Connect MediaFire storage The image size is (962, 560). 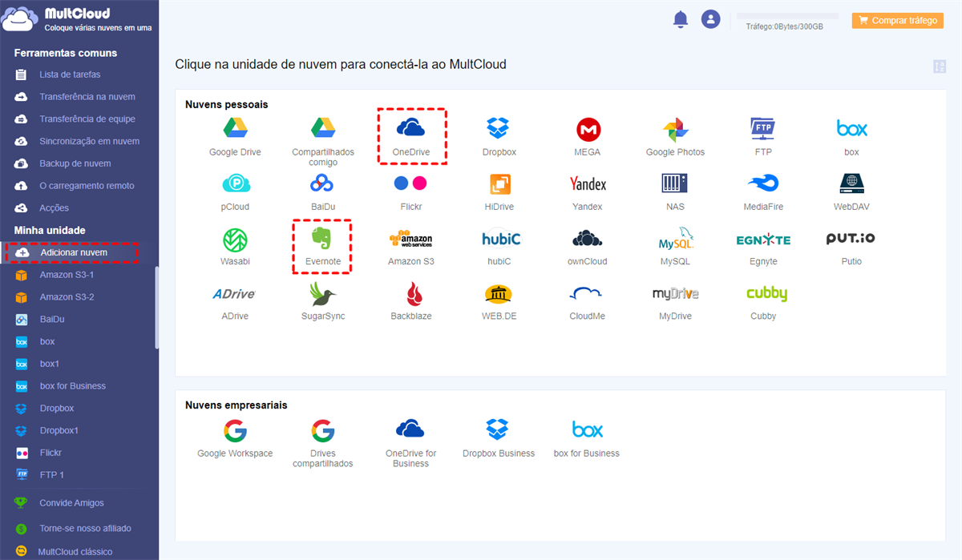[763, 191]
